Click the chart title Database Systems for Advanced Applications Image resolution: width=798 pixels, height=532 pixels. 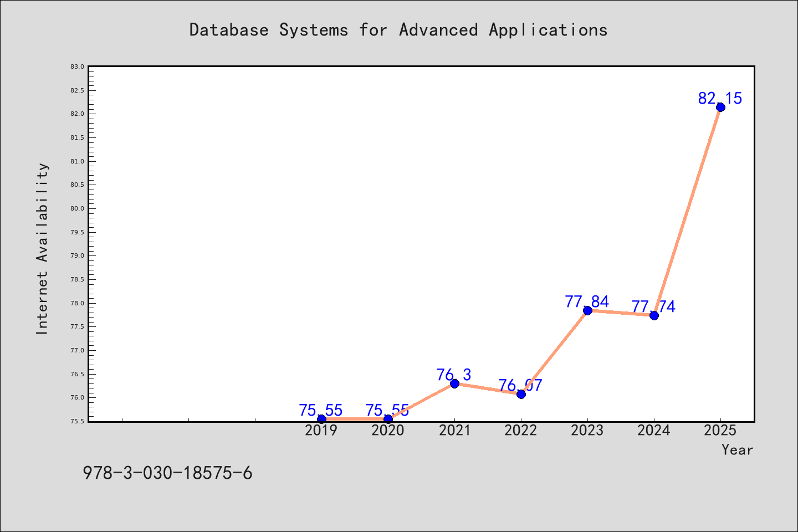(398, 30)
